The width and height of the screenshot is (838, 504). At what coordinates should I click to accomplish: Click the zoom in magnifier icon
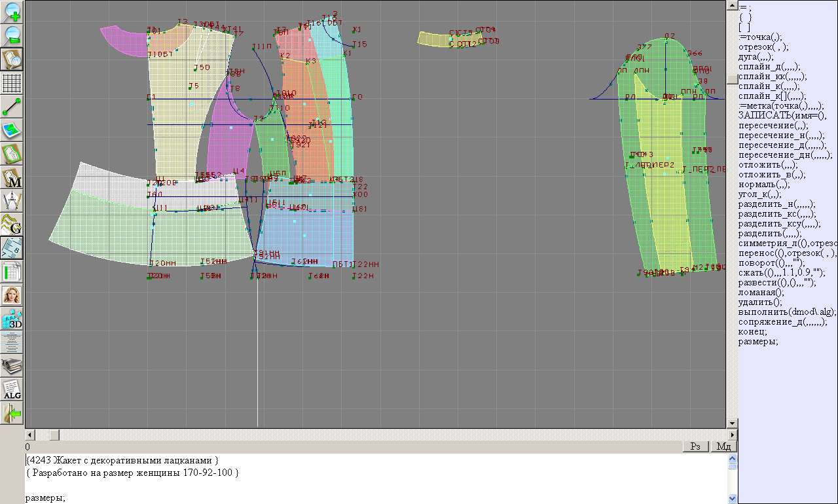coord(12,12)
